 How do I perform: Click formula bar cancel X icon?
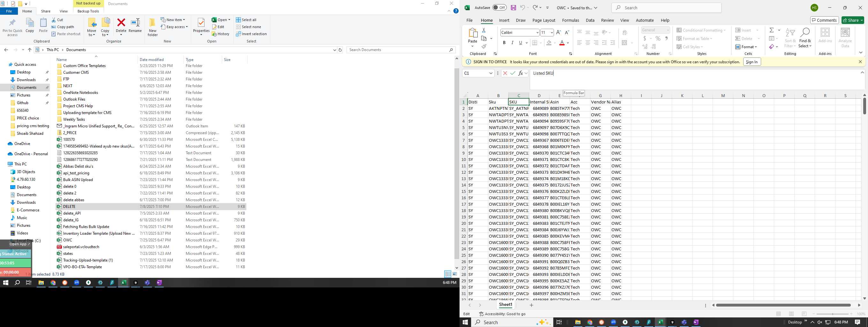[505, 73]
